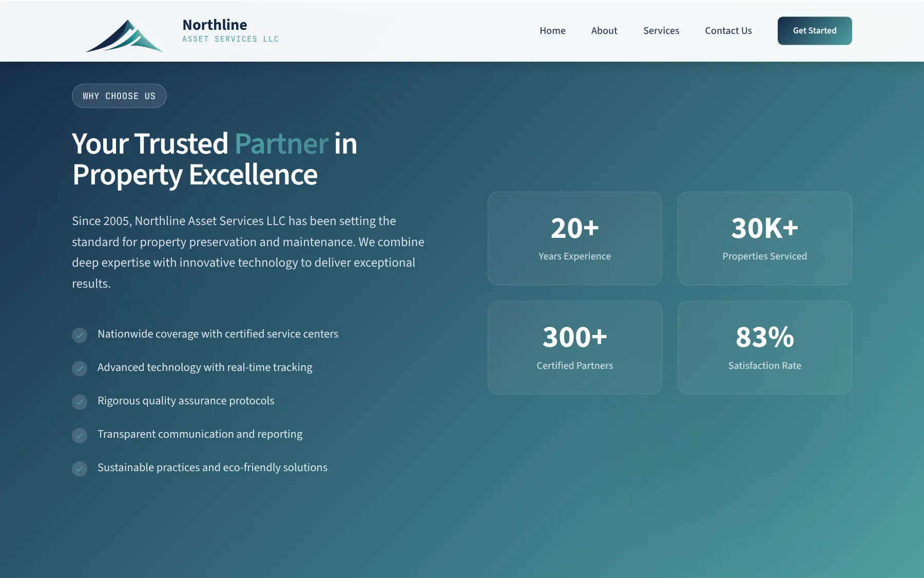Screen dimensions: 924x578
Task: Click the Property Excellence heading line
Action: coord(195,175)
